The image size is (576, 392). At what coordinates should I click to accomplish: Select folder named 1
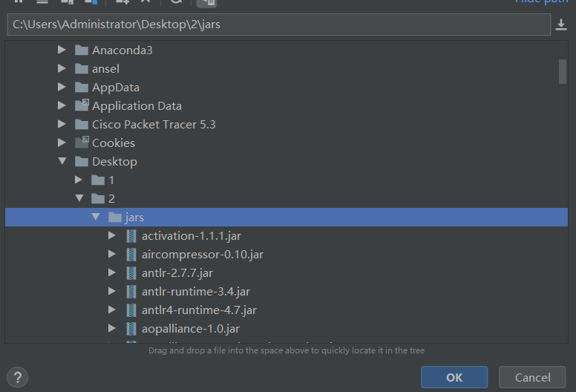[x=111, y=180]
